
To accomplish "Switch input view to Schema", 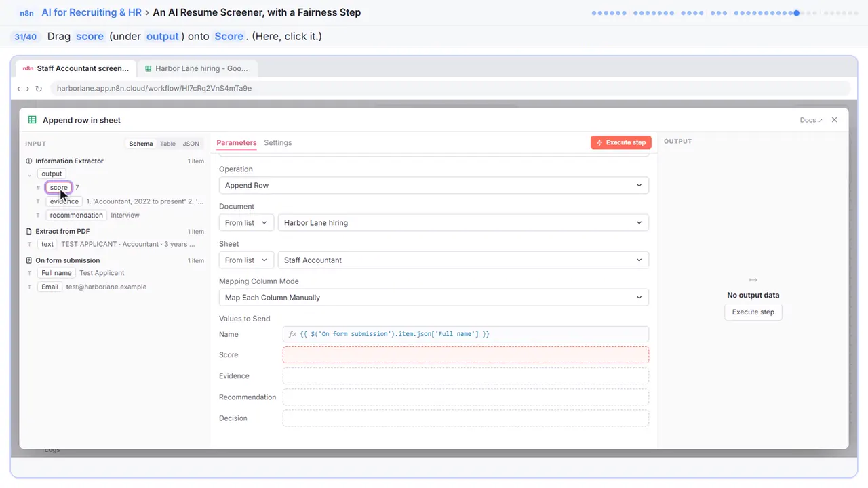I will [141, 144].
